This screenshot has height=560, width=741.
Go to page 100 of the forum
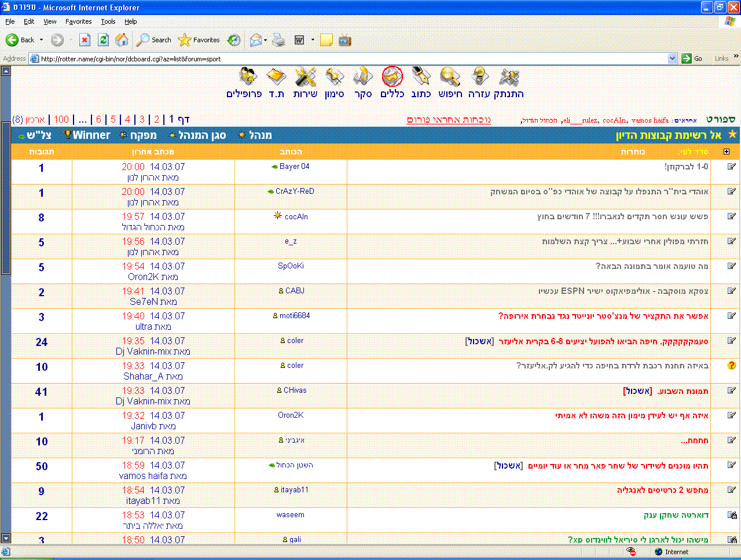[61, 119]
